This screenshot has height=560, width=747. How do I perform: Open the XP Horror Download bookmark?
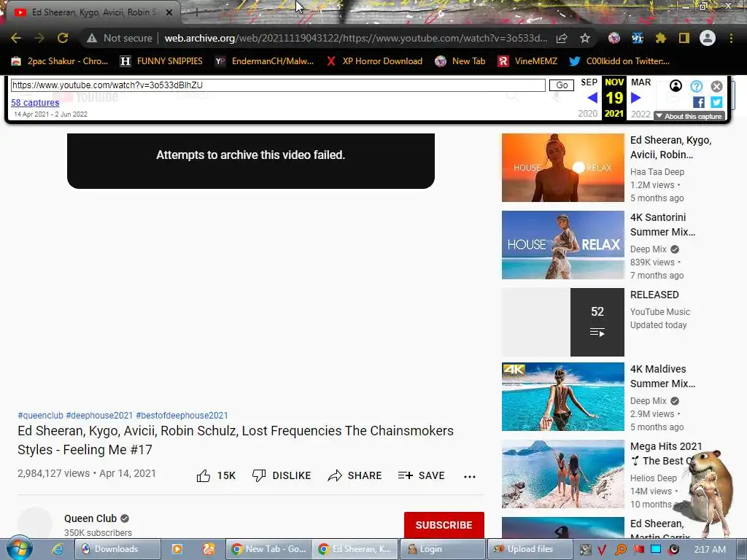pyautogui.click(x=374, y=61)
